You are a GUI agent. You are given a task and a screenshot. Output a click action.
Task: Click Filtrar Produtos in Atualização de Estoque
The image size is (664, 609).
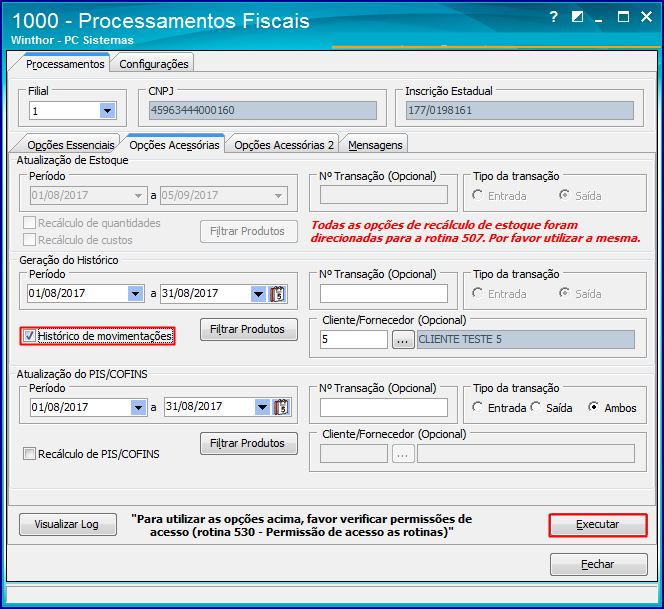coord(249,231)
